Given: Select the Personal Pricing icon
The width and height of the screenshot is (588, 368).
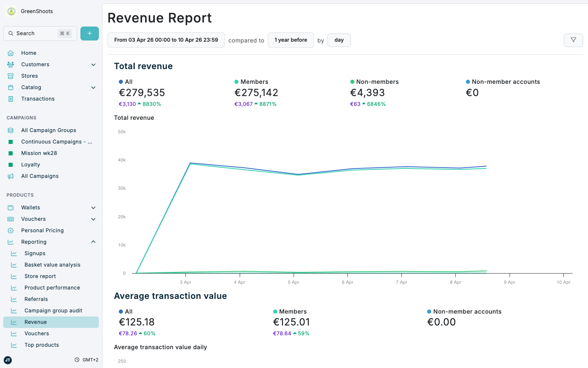Looking at the screenshot, I should click(x=11, y=230).
